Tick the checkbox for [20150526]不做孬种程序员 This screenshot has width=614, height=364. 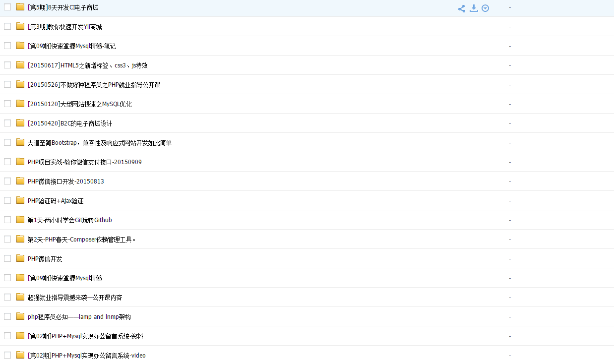[x=7, y=84]
